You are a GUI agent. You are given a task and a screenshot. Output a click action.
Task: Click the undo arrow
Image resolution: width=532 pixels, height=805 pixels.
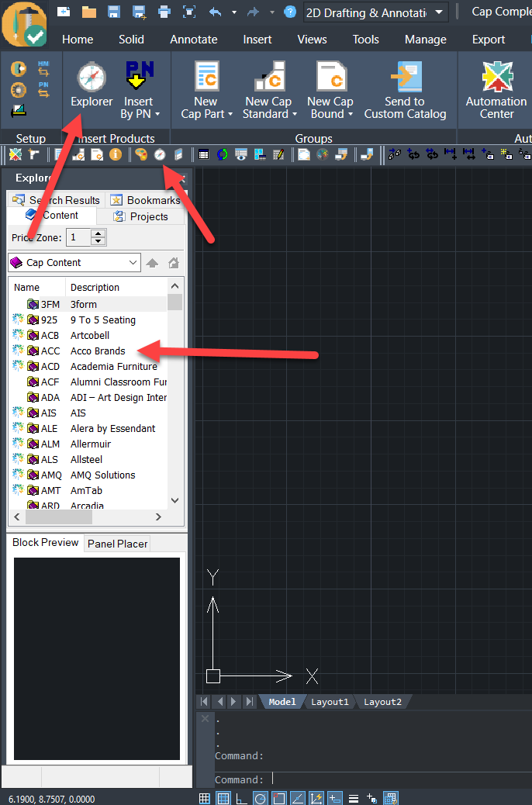[215, 12]
